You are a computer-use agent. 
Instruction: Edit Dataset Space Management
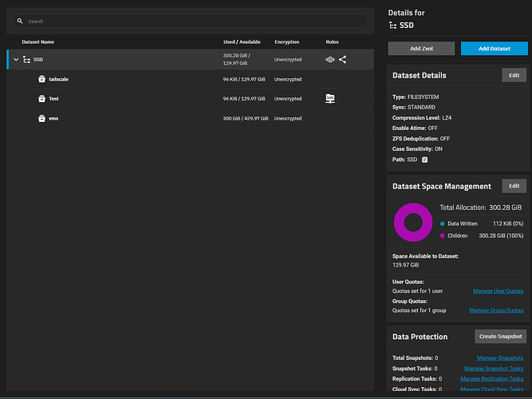[x=514, y=186]
